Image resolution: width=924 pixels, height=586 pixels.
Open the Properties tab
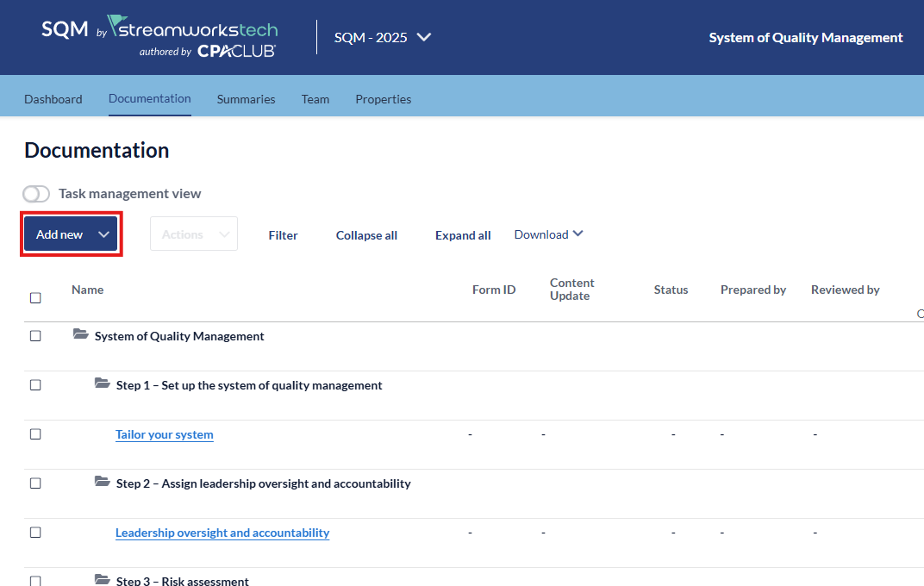point(383,99)
